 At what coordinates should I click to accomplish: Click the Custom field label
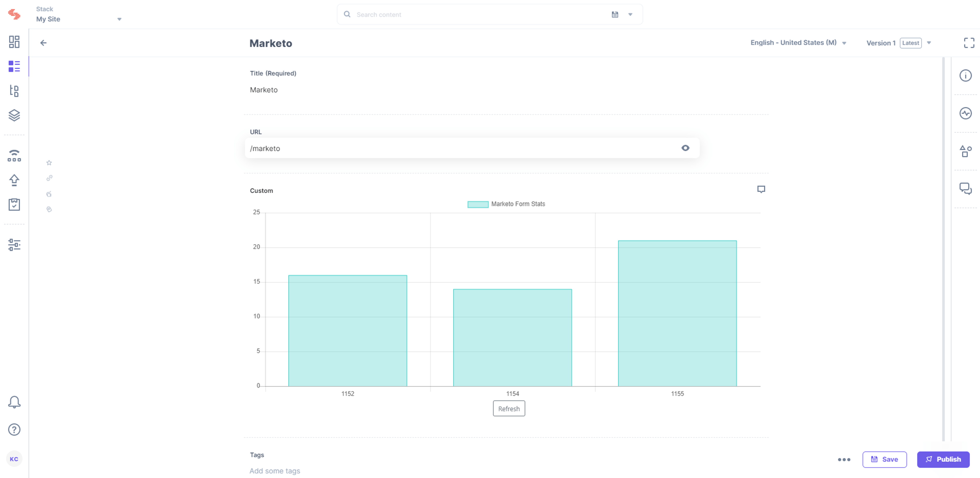point(261,191)
